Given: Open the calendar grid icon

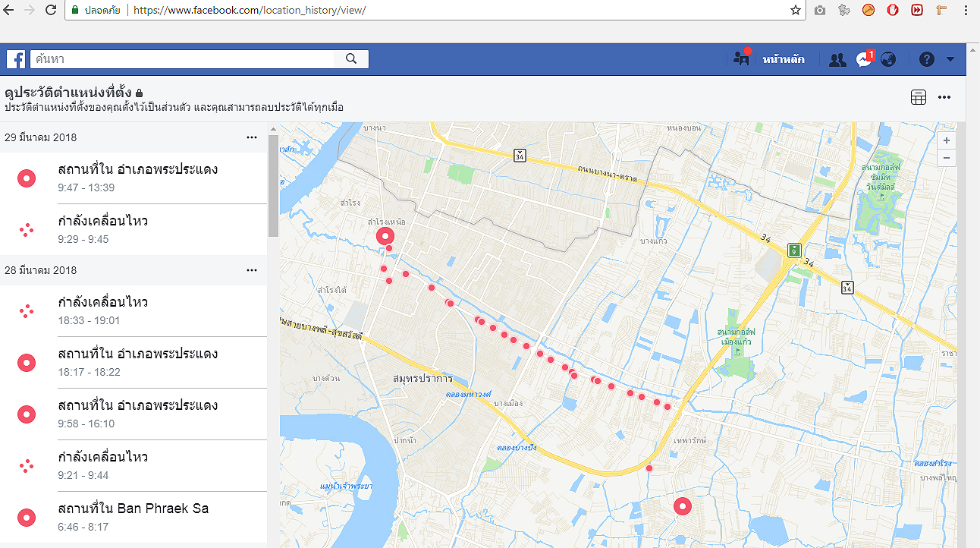Looking at the screenshot, I should 918,97.
